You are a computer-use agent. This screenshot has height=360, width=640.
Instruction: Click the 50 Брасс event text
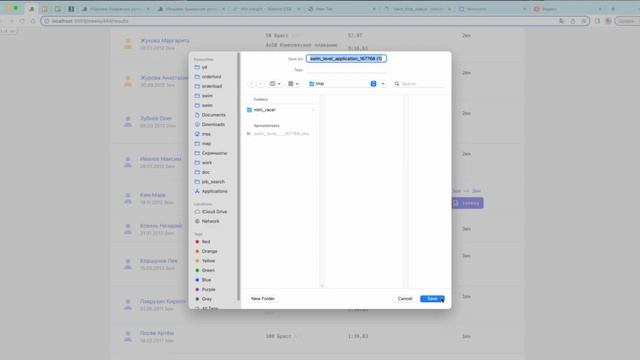(x=277, y=36)
